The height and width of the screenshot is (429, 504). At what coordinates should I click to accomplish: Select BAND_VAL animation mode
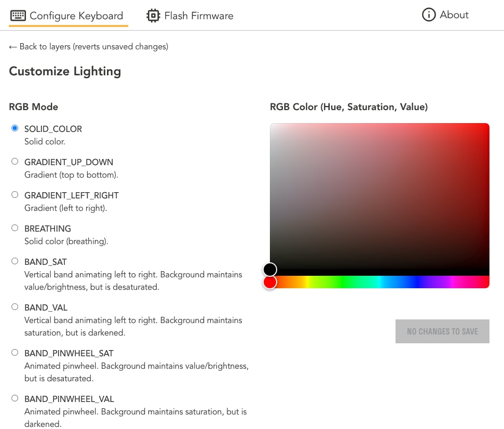(x=15, y=307)
